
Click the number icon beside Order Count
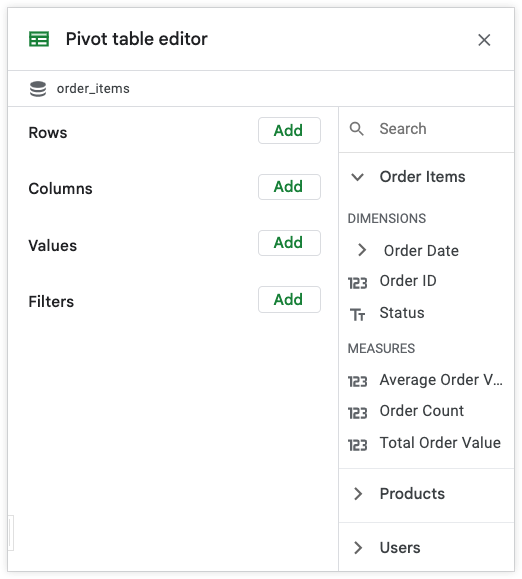(357, 413)
